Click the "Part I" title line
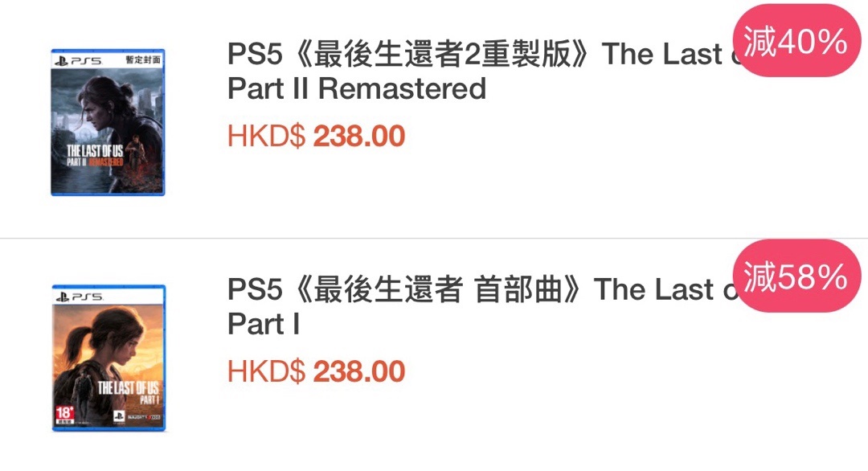868x471 pixels. (x=264, y=323)
